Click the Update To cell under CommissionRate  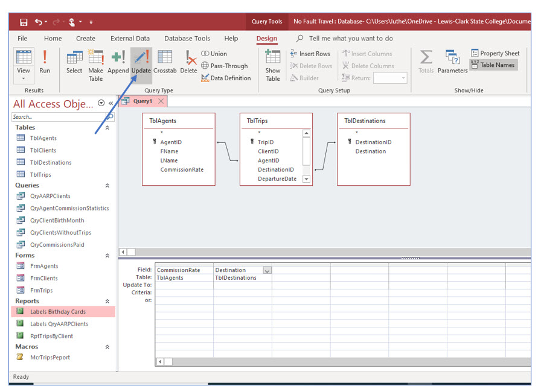[184, 285]
